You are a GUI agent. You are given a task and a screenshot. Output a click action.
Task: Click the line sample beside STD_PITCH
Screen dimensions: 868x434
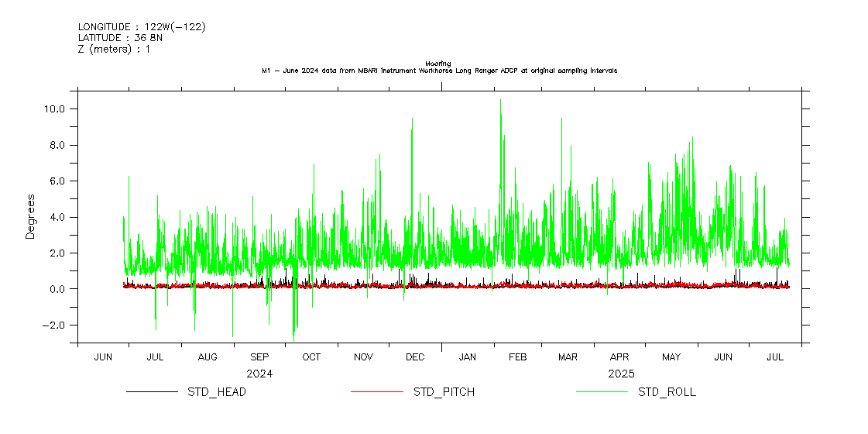[376, 392]
